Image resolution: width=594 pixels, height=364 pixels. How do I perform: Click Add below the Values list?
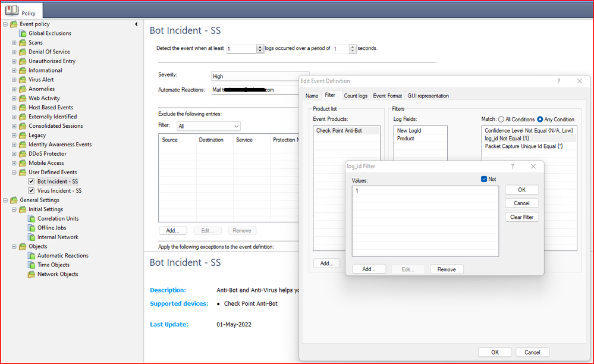pos(369,269)
